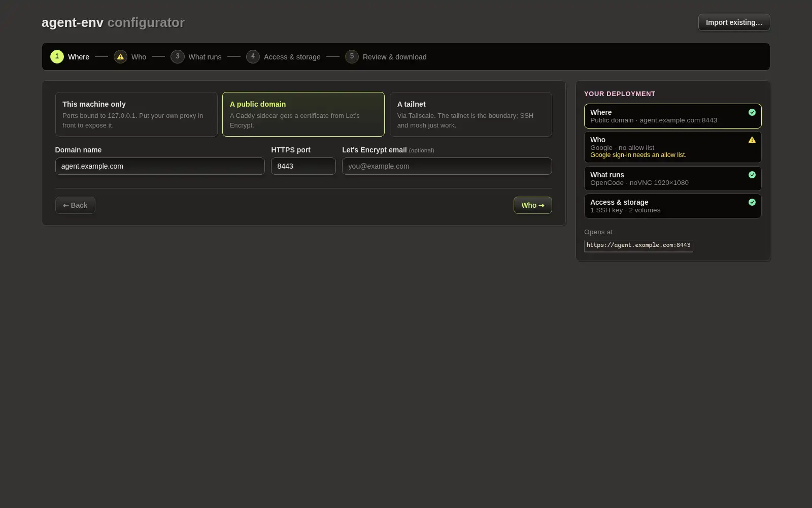Click the Let's Encrypt email field
Image resolution: width=812 pixels, height=508 pixels.
447,166
